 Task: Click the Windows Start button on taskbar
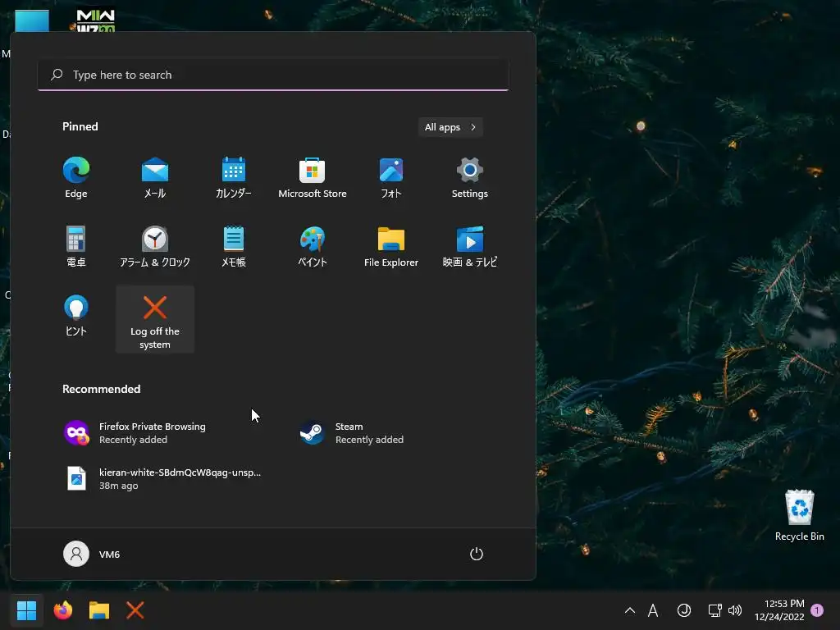[26, 610]
